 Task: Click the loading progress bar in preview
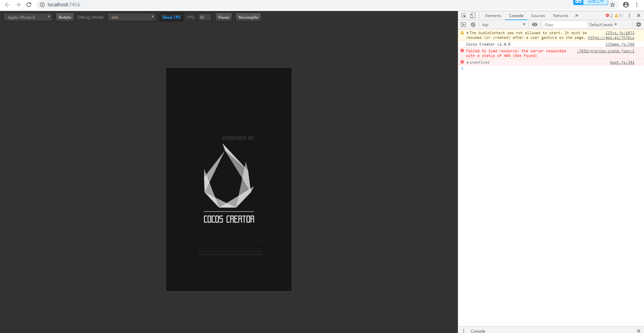pos(230,251)
